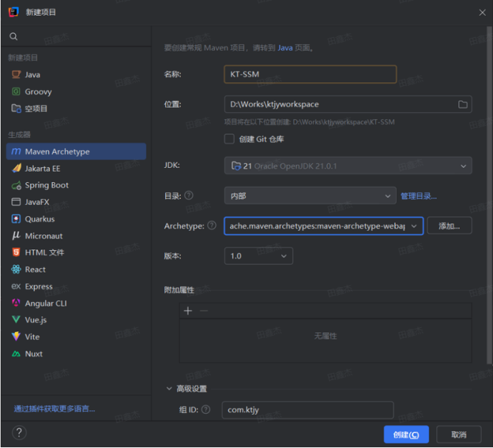Viewport: 493px width, 448px height.
Task: Select Java in project type list
Action: coord(76,74)
